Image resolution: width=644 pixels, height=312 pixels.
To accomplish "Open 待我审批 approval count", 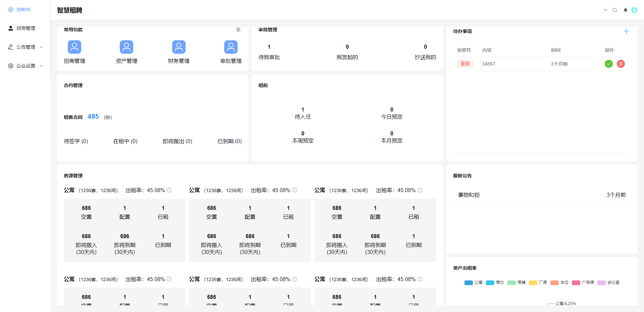I will point(269,52).
